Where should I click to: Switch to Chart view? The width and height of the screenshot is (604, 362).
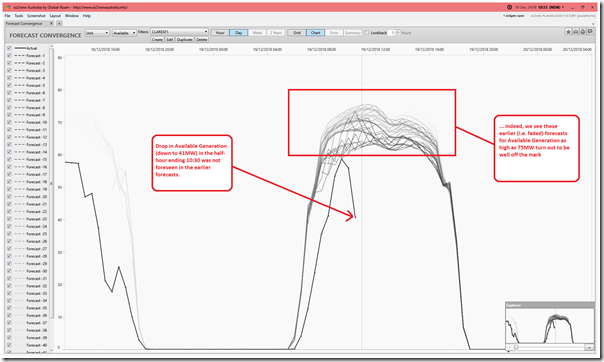coord(315,33)
